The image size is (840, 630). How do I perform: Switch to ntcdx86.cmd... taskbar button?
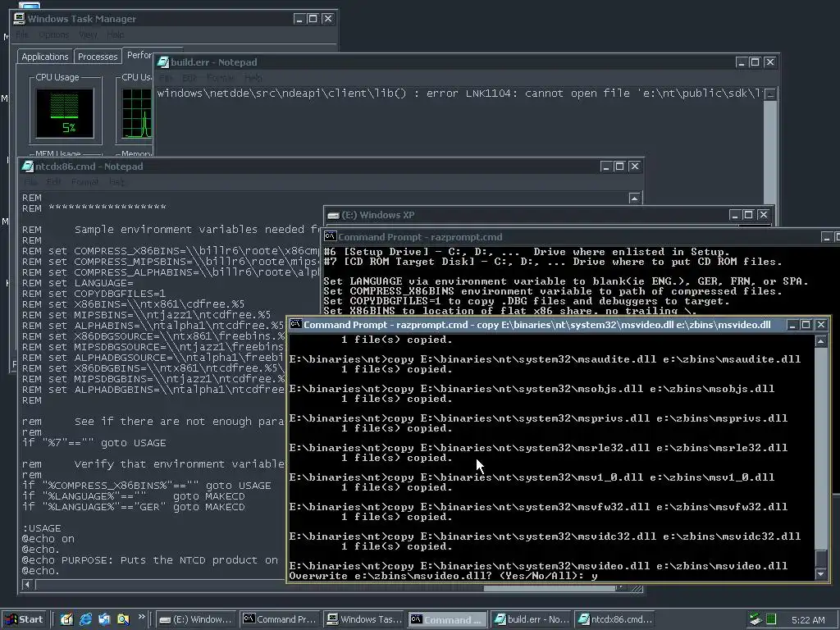[615, 619]
